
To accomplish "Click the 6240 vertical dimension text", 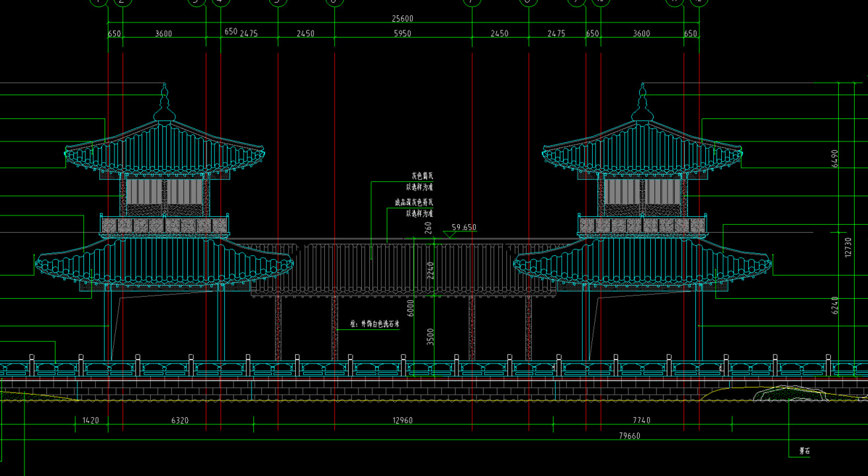I will click(x=835, y=305).
